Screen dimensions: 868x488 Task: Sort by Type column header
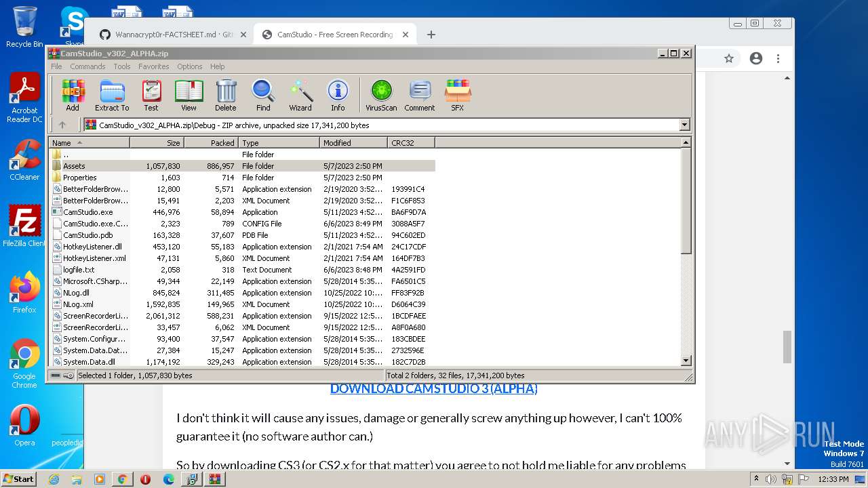[x=279, y=142]
